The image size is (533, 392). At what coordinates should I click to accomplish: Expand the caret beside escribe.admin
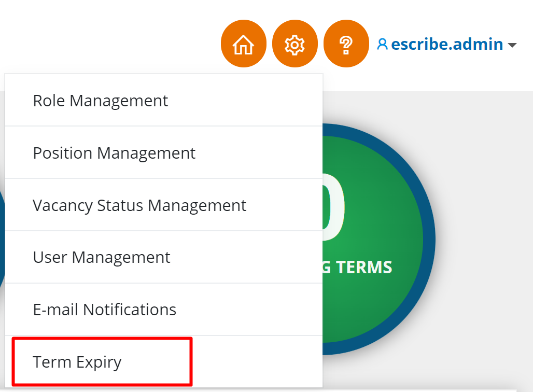[512, 45]
